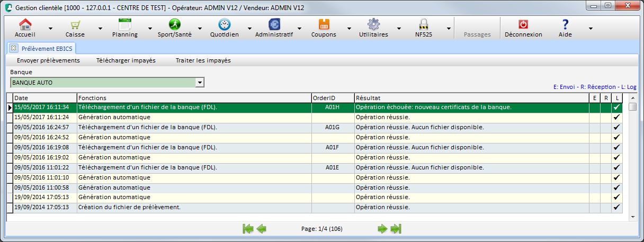Go to the previous page arrow
This screenshot has width=644, height=242.
[x=261, y=229]
